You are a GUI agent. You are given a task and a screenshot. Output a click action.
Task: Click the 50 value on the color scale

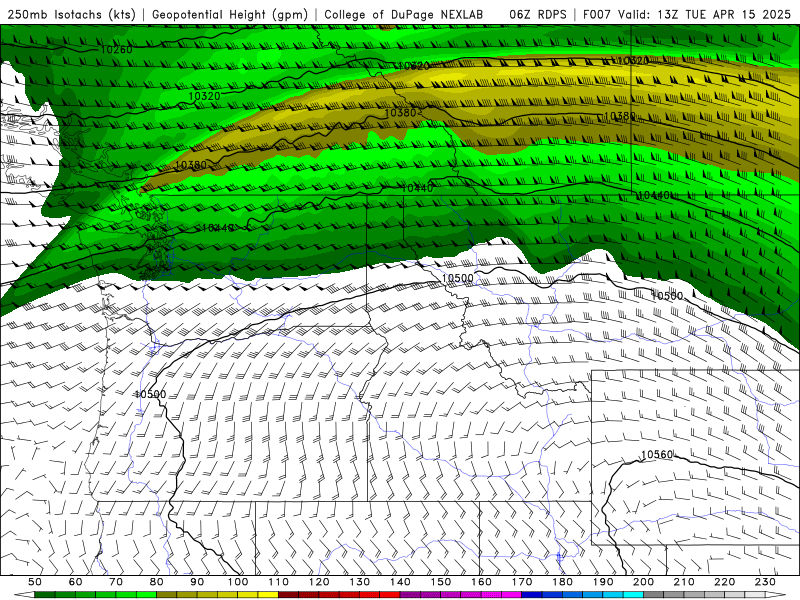[35, 582]
